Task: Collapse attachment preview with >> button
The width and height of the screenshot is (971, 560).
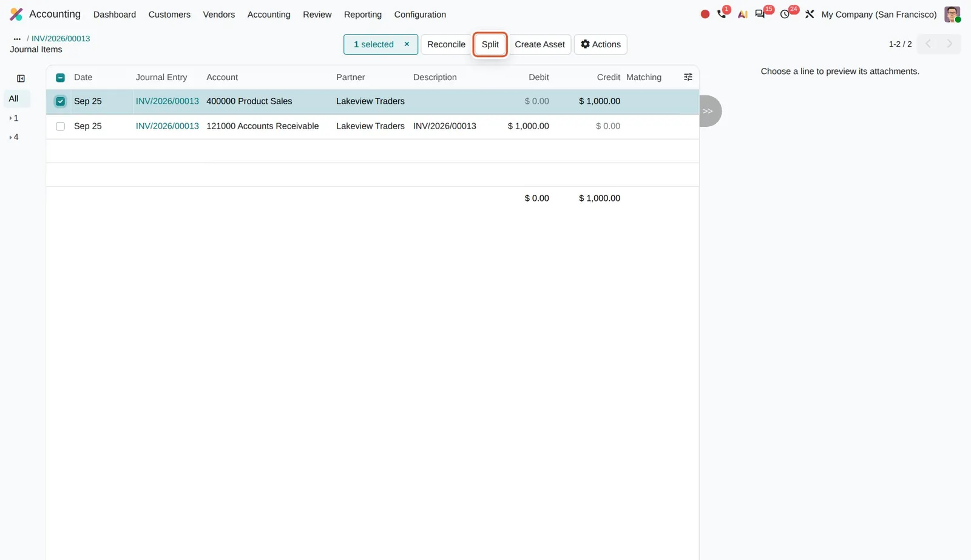Action: tap(709, 111)
